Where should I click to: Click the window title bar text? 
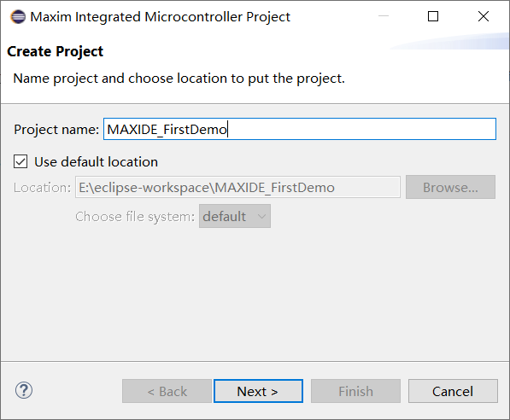click(160, 17)
